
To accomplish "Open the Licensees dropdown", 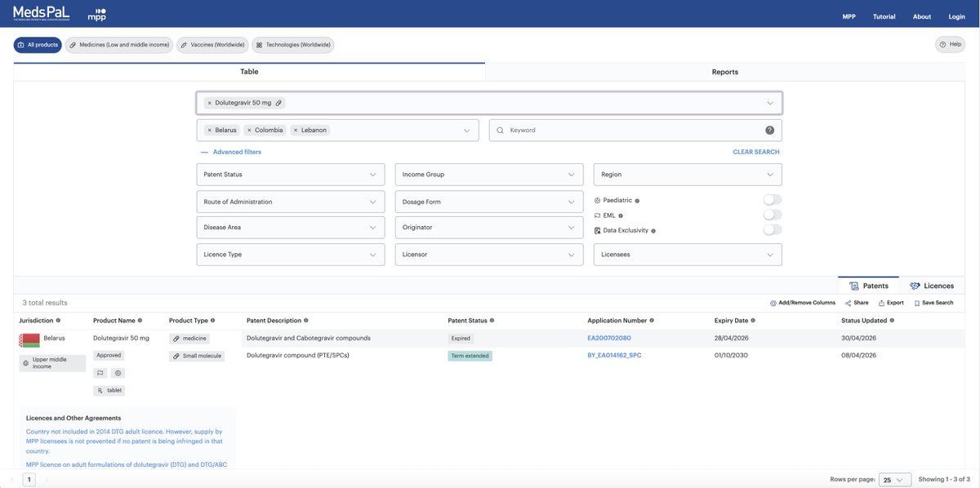I will tap(688, 255).
